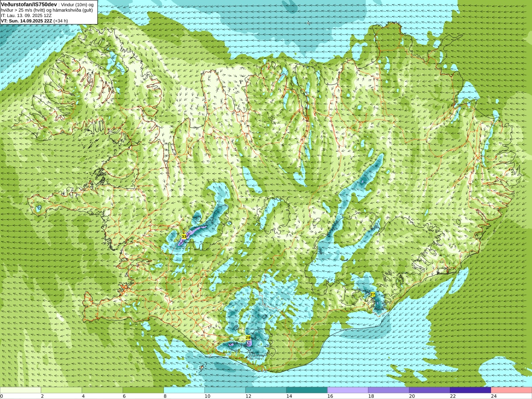Click the yellow gust marker labeled 28
532x399 pixels.
(x=248, y=337)
